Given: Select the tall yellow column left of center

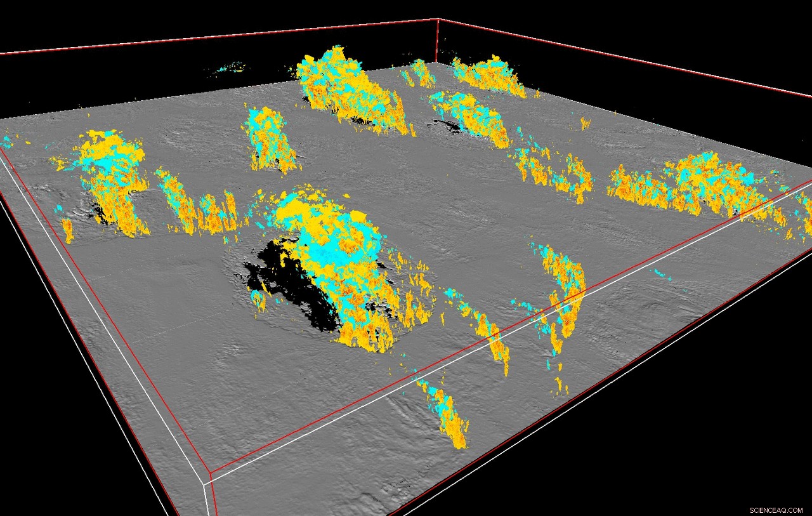Looking at the screenshot, I should 266,146.
